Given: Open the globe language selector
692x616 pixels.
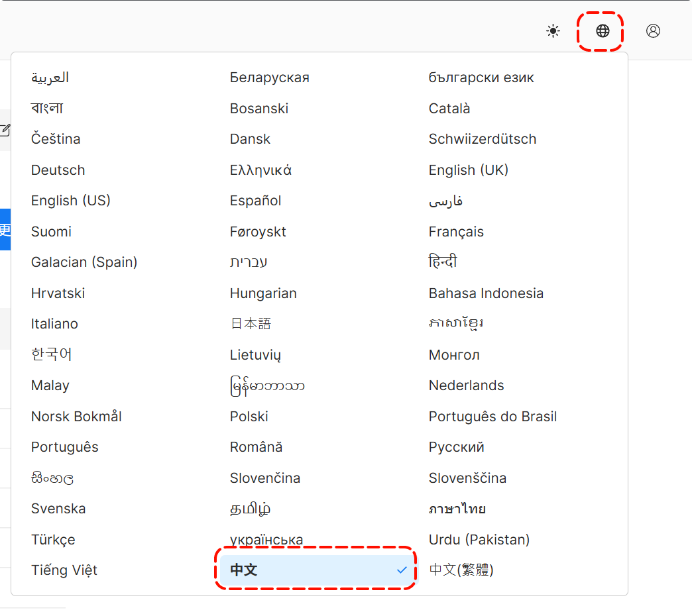Looking at the screenshot, I should coord(603,31).
